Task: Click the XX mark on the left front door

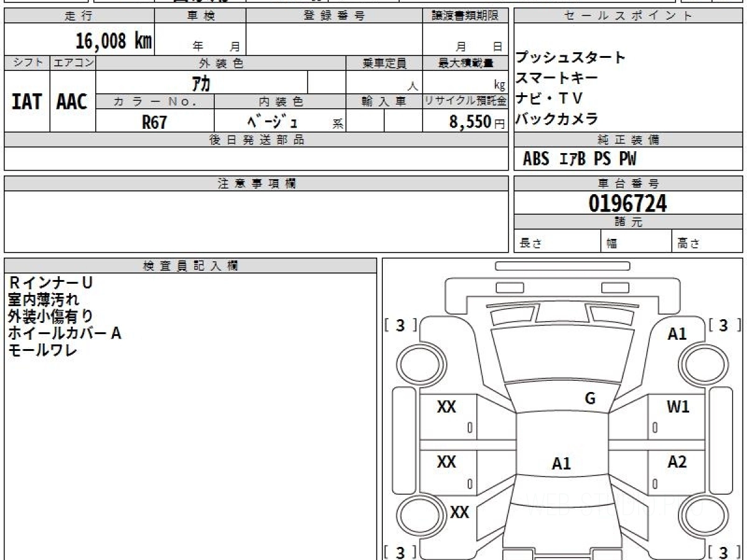Action: pos(447,408)
